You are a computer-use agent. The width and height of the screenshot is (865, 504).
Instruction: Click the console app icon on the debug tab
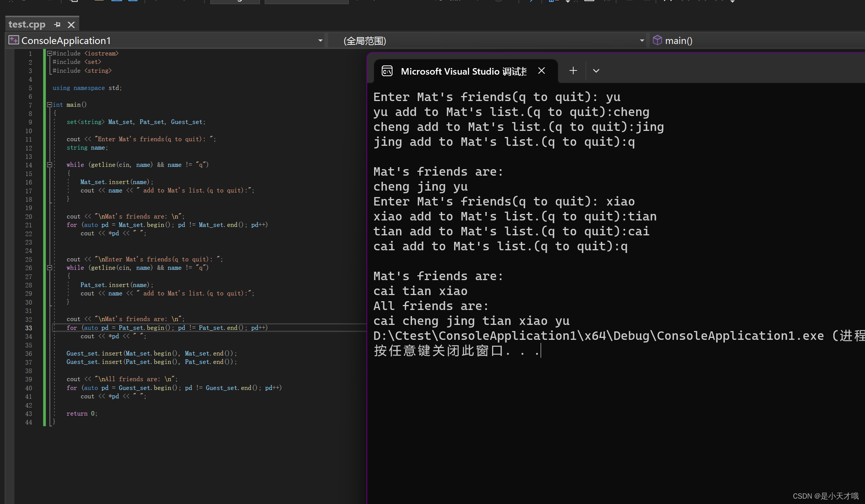387,71
